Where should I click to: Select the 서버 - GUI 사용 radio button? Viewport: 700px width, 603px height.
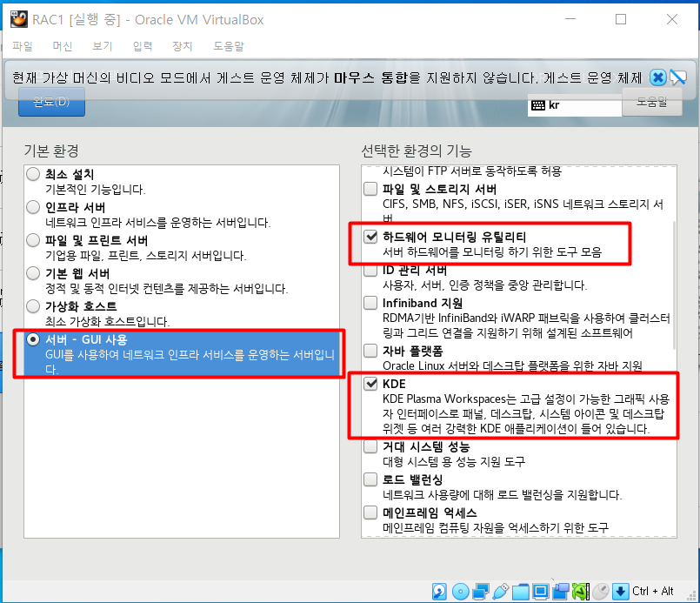point(33,339)
